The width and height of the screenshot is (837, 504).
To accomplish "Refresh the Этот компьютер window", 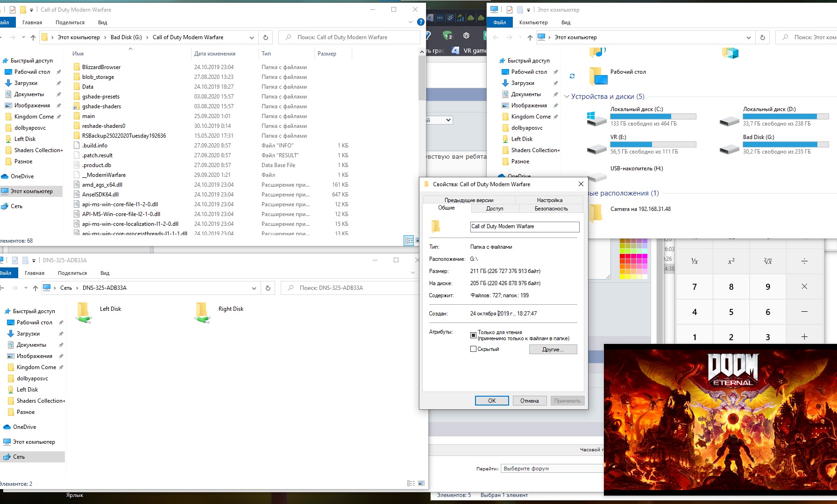I will tap(762, 37).
